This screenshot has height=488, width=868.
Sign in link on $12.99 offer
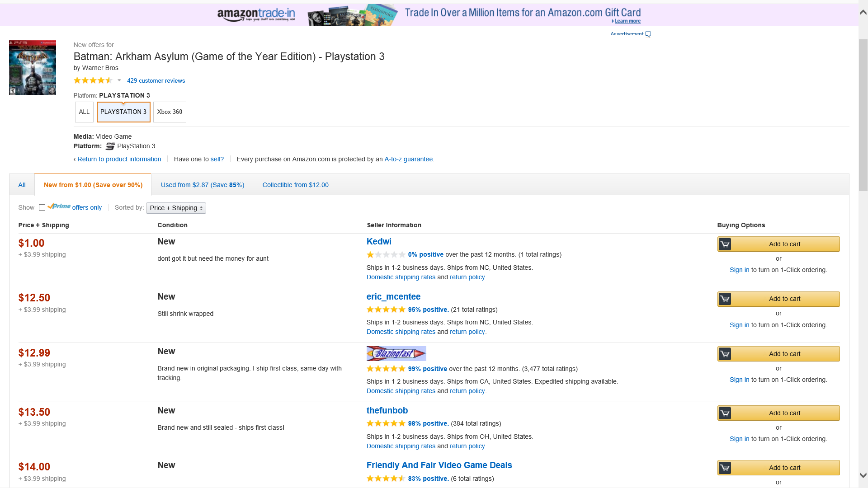(740, 380)
